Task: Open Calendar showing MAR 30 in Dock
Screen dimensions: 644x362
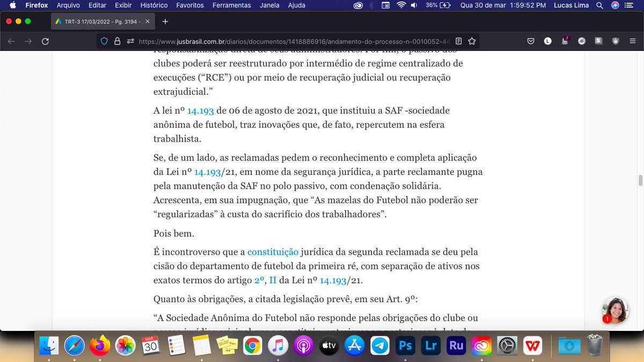Action: pos(151,346)
